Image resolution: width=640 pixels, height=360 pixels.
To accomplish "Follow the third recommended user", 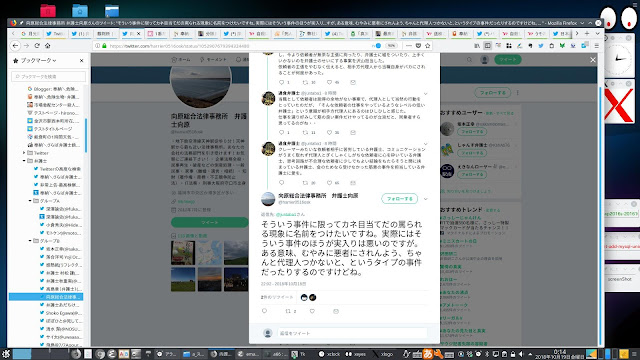I will point(472,174).
